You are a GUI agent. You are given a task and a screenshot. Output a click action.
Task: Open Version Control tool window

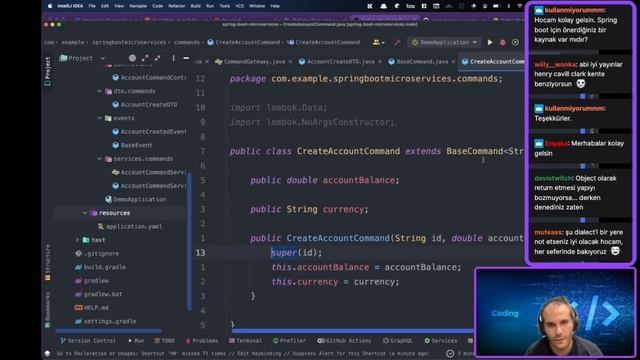point(88,340)
